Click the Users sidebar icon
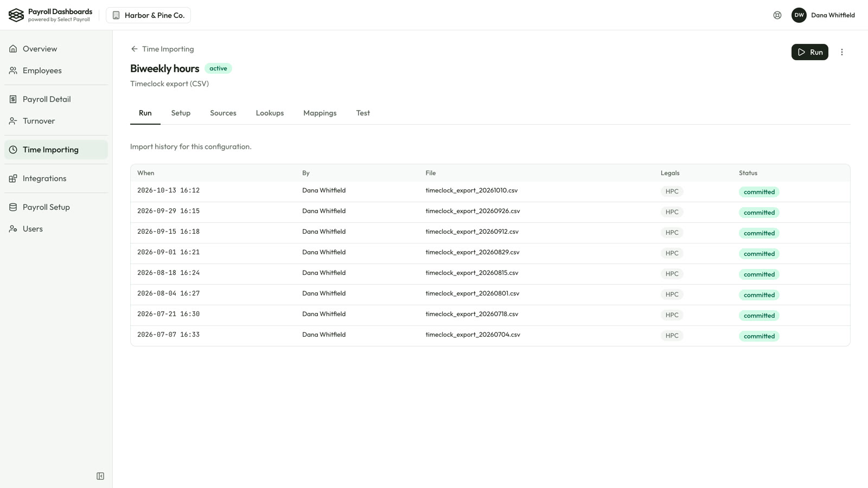 (13, 229)
